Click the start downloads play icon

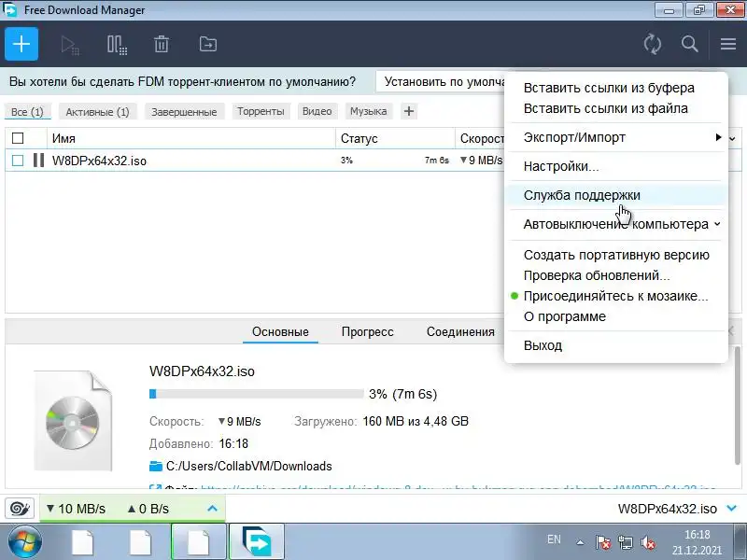point(70,45)
